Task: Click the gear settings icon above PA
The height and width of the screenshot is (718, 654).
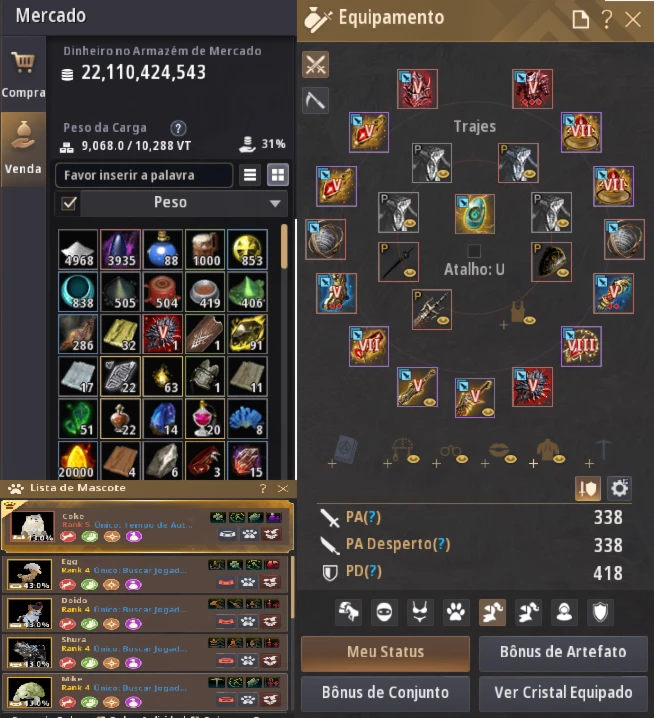Action: pos(619,488)
